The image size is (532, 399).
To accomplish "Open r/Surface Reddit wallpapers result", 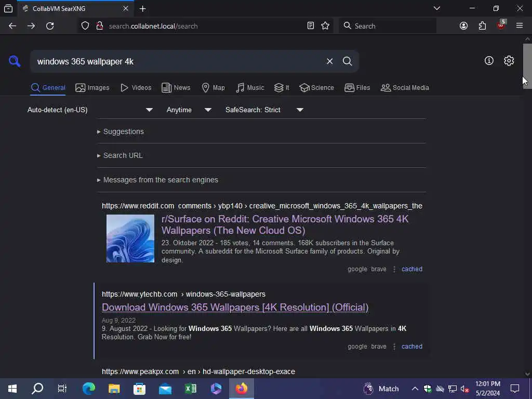I will pos(285,224).
